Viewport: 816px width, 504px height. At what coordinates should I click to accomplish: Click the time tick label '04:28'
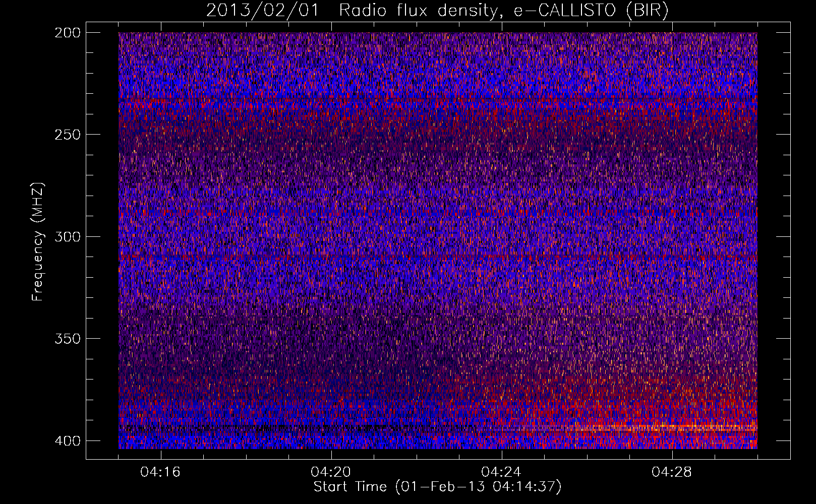(x=672, y=472)
